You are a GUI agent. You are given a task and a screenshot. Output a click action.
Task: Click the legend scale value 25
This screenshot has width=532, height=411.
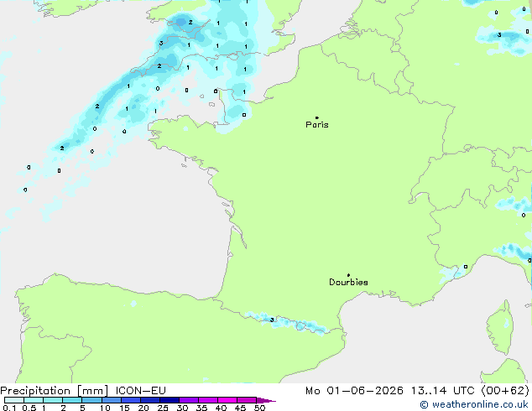[x=163, y=408]
